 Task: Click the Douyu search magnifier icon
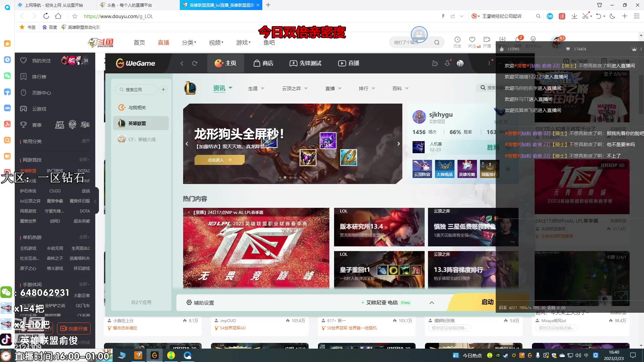[x=437, y=43]
